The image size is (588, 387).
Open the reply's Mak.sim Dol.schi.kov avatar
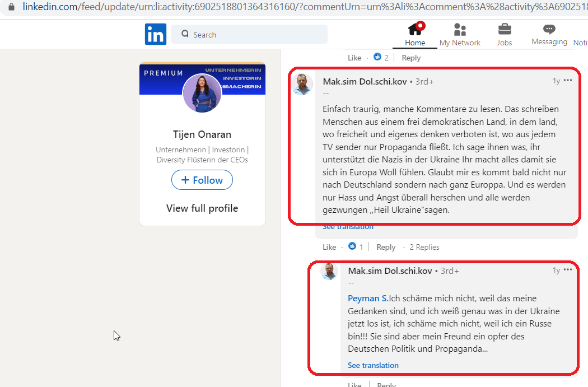click(329, 272)
